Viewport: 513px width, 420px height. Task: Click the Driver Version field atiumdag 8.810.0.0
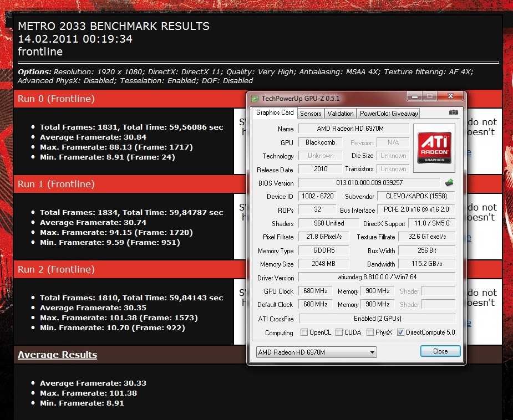(377, 277)
